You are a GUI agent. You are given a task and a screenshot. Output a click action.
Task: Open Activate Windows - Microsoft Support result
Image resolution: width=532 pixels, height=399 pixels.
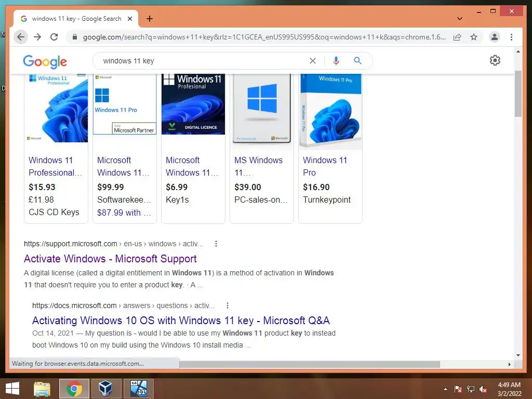(x=110, y=259)
